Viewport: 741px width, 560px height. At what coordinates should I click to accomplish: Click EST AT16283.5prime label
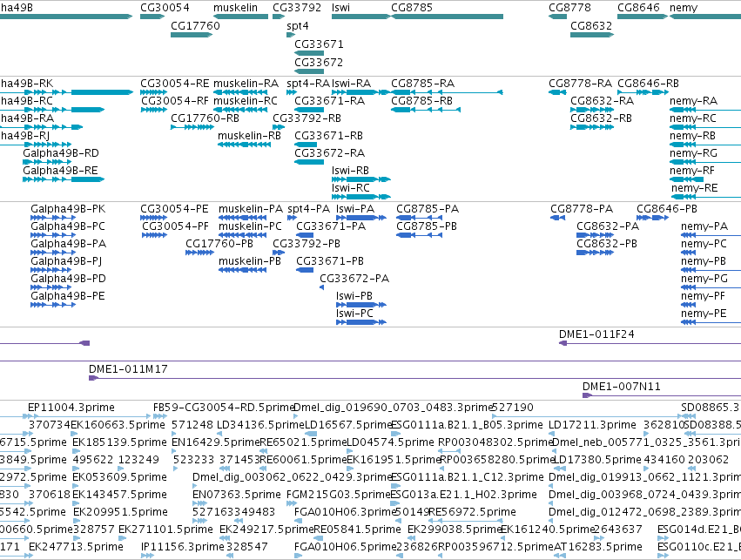click(x=598, y=548)
